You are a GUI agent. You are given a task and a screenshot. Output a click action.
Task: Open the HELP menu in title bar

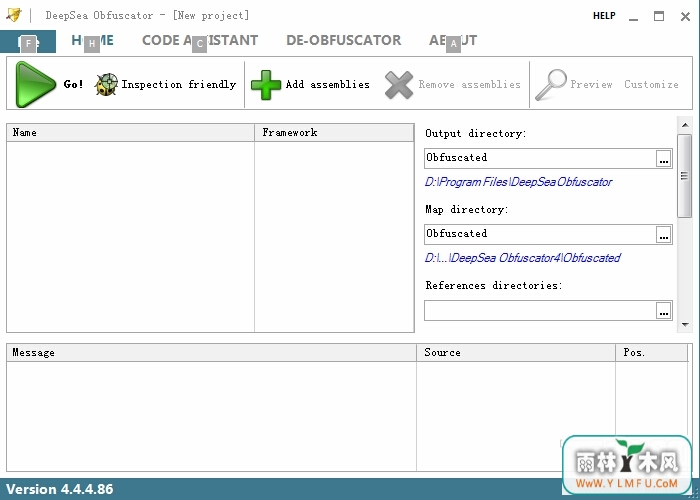[604, 16]
